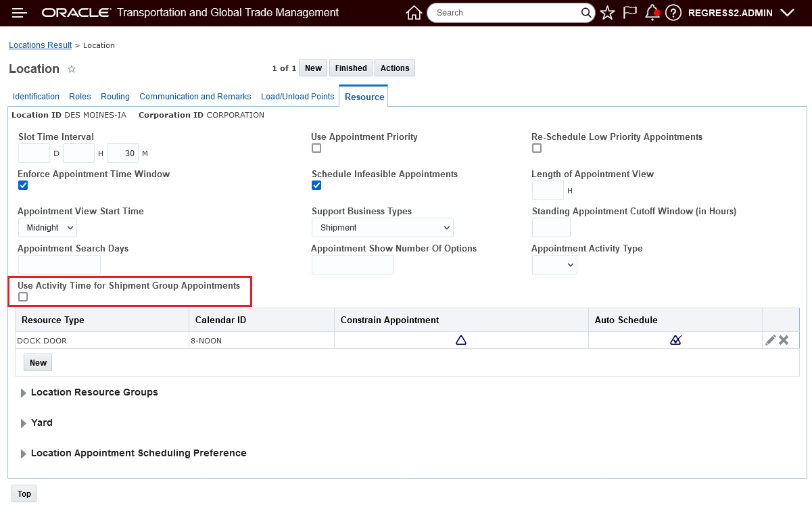This screenshot has height=507, width=812.
Task: Go to the Home page icon
Action: (414, 13)
